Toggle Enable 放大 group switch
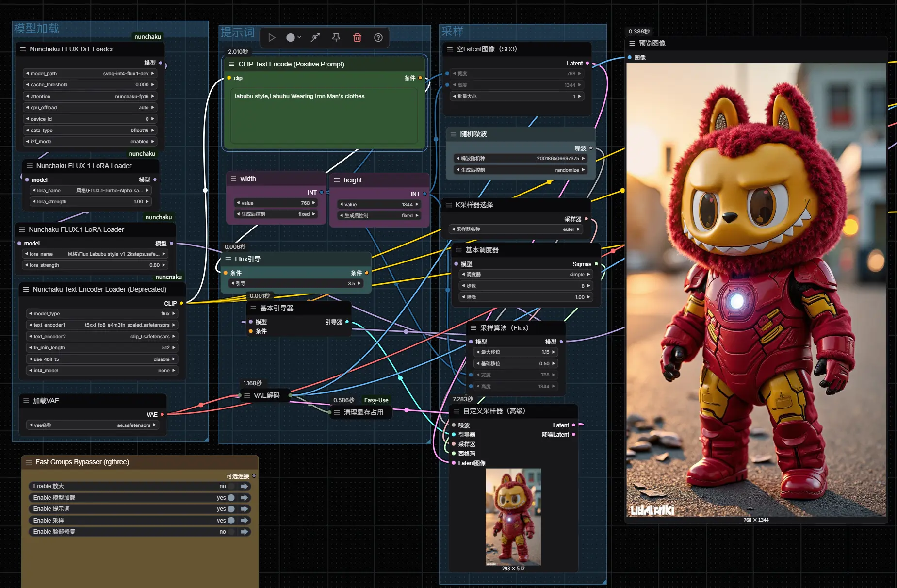This screenshot has height=588, width=897. click(x=231, y=486)
